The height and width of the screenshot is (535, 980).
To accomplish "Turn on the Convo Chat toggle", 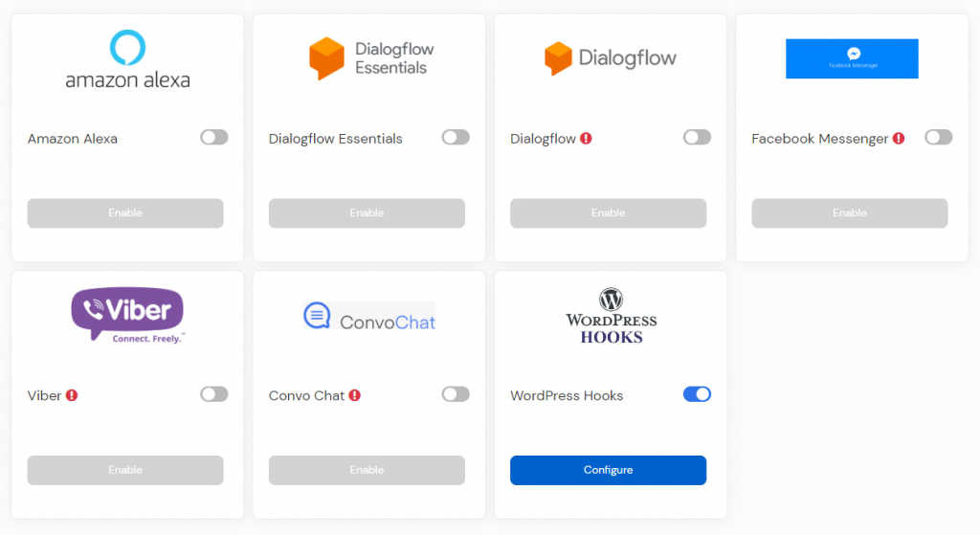I will pos(456,394).
